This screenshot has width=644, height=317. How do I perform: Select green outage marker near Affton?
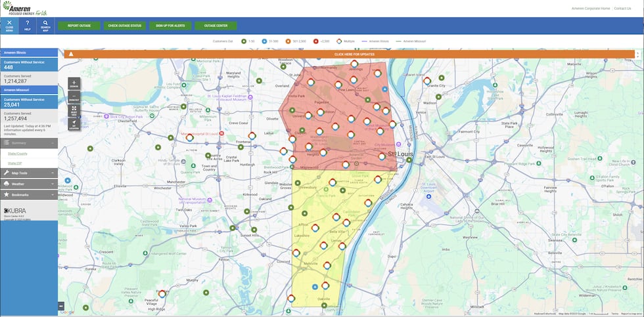pyautogui.click(x=304, y=213)
